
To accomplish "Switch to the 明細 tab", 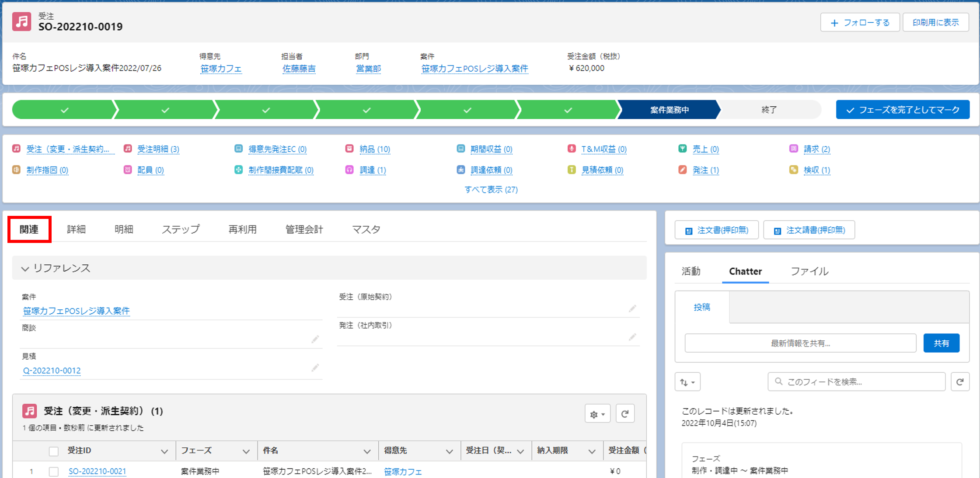I will [124, 229].
